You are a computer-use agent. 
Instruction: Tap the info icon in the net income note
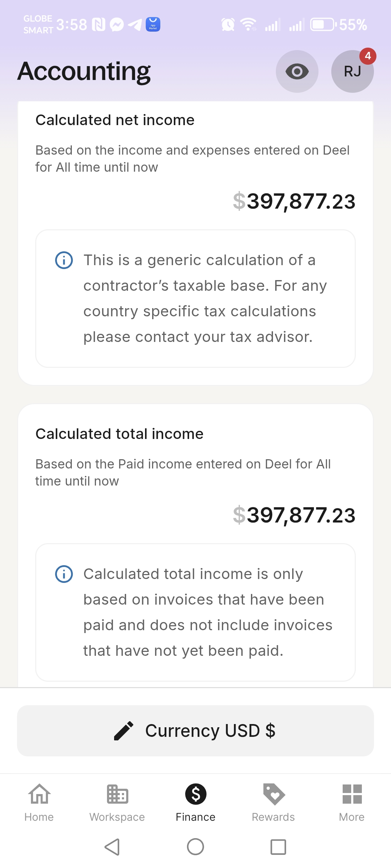click(64, 260)
